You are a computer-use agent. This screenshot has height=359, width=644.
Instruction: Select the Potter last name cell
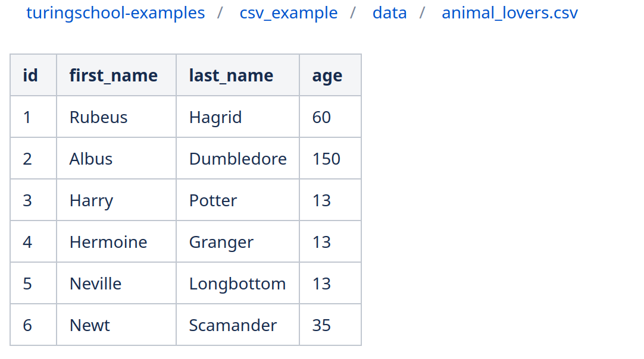(213, 200)
